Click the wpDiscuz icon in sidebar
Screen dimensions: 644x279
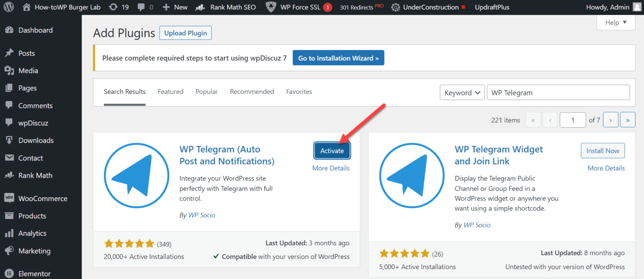(x=9, y=123)
